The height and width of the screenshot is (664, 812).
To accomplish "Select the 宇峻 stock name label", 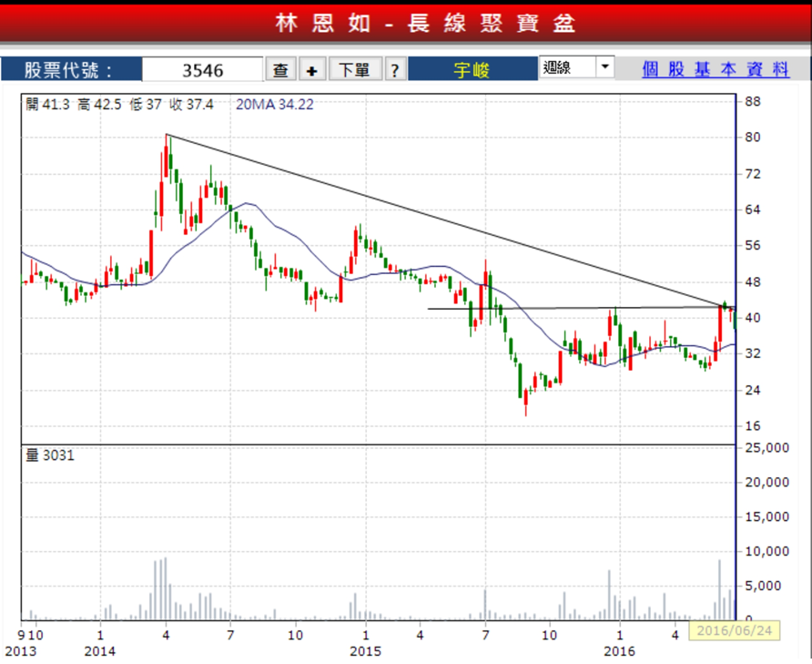I will coord(471,69).
